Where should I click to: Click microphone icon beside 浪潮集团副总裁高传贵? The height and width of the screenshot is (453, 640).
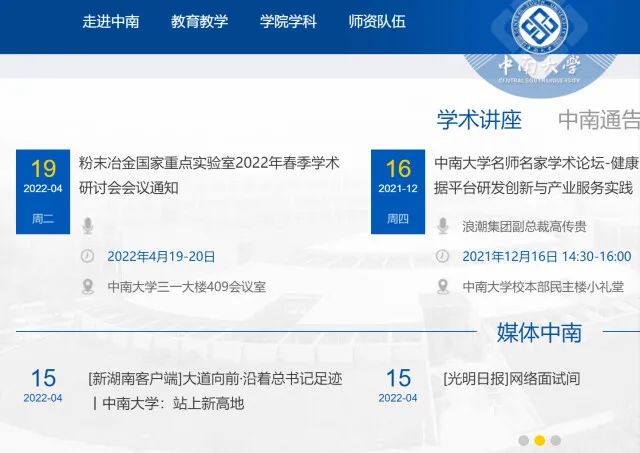point(443,226)
